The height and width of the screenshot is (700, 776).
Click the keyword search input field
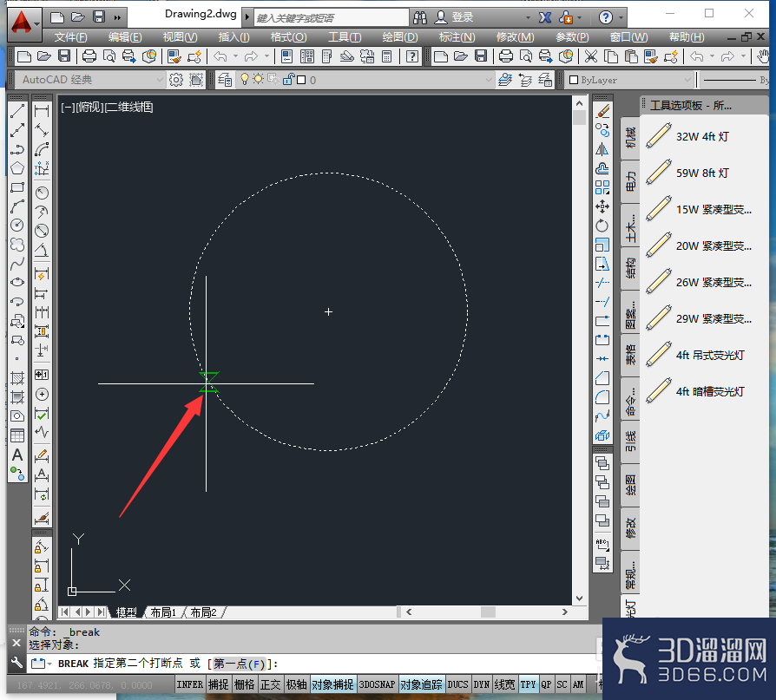click(x=332, y=18)
